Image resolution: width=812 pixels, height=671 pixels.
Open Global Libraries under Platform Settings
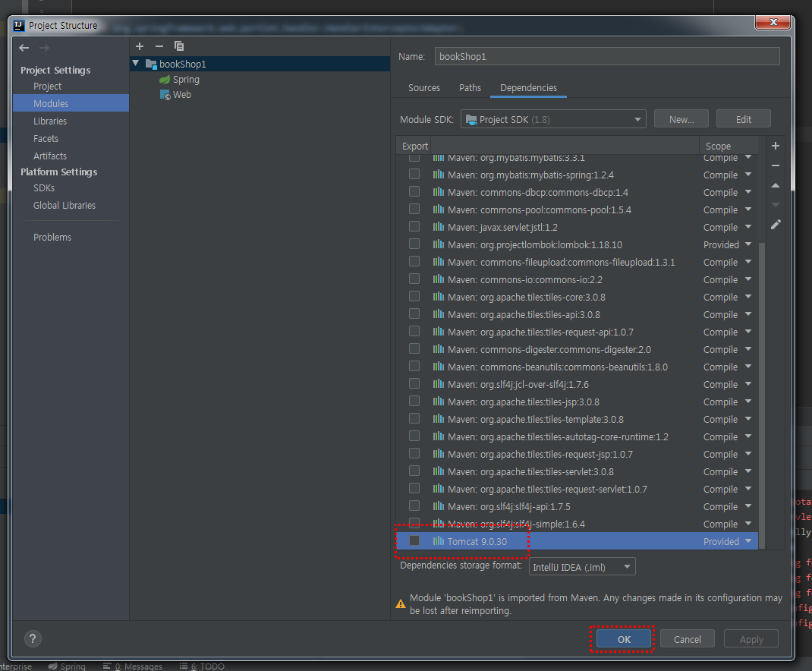point(65,206)
